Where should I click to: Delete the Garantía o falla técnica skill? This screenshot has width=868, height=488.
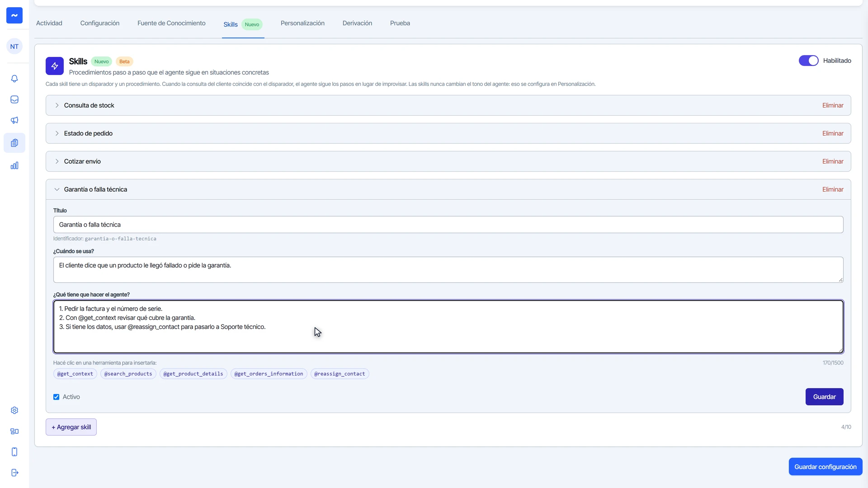(833, 189)
